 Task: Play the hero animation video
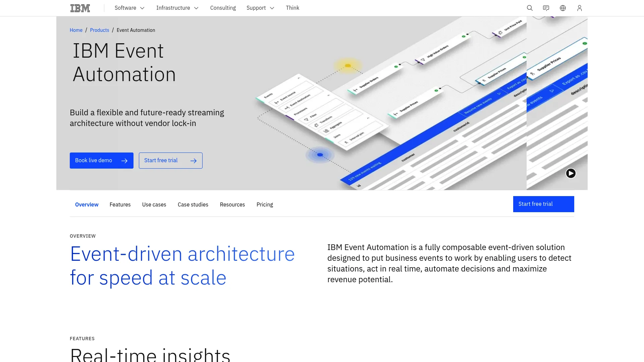coord(571,173)
